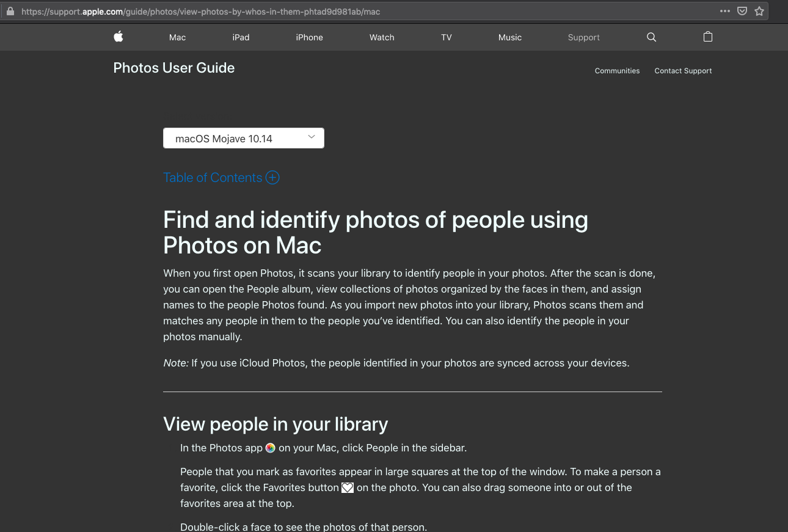Click the chevron on the version selector
This screenshot has height=532, width=788.
point(311,137)
